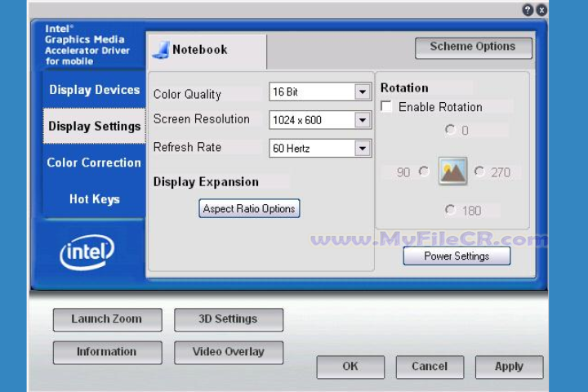Click the Intel logo
The image size is (588, 392).
[87, 252]
